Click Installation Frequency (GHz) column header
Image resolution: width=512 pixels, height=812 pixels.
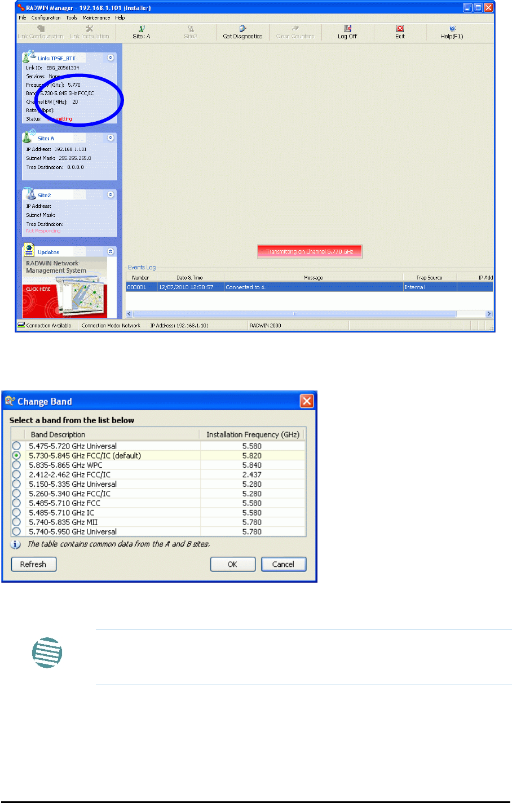[x=253, y=434]
